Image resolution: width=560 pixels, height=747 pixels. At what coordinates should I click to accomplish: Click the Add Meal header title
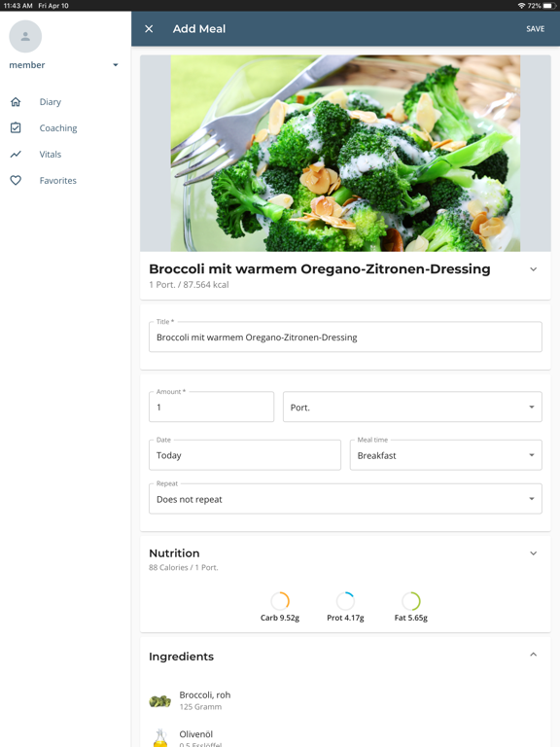click(199, 28)
